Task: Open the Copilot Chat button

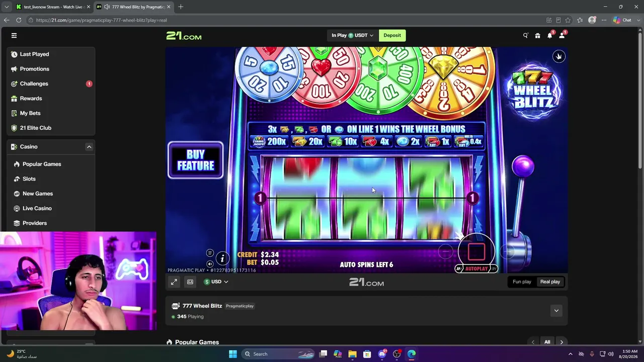Action: click(622, 20)
